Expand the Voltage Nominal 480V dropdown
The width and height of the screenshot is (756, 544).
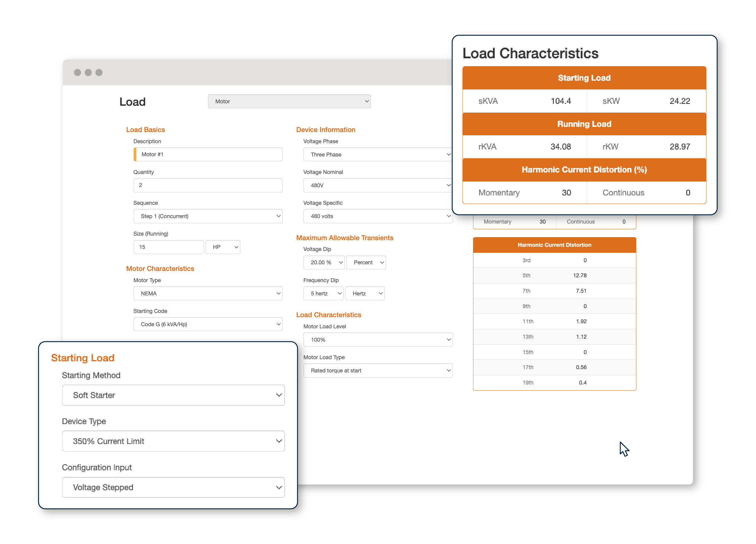click(x=377, y=185)
